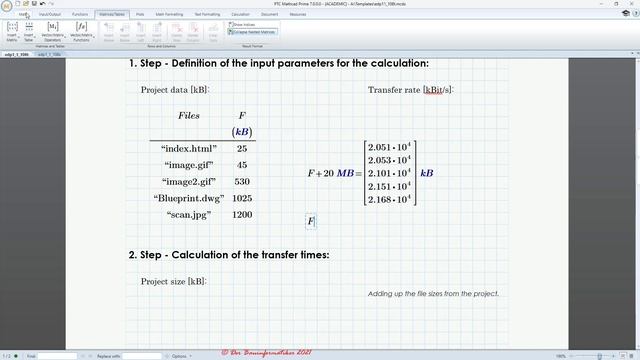Image resolution: width=640 pixels, height=360 pixels.
Task: Click the value 530 in column F
Action: point(242,182)
